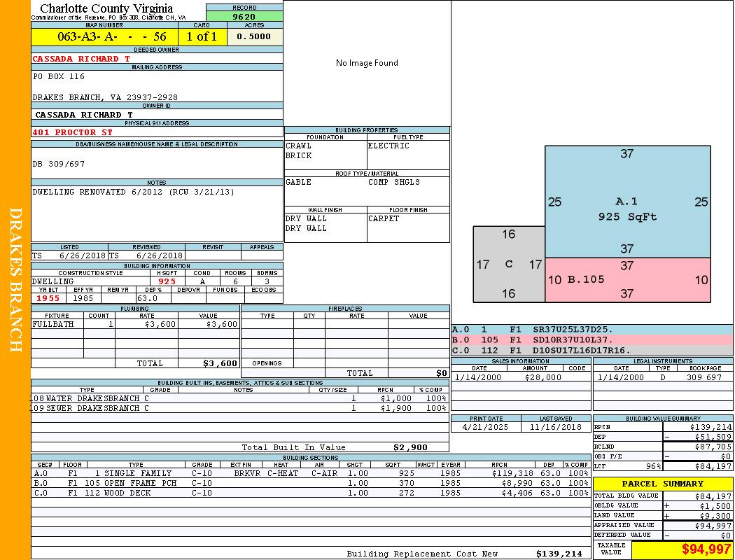Click FULLBATH plumbing fixture row

point(136,324)
